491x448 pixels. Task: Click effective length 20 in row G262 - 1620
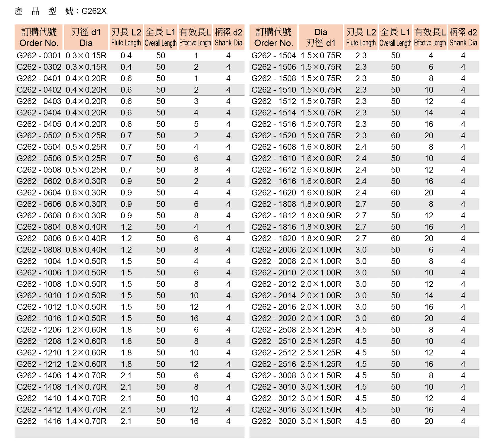[x=429, y=193]
